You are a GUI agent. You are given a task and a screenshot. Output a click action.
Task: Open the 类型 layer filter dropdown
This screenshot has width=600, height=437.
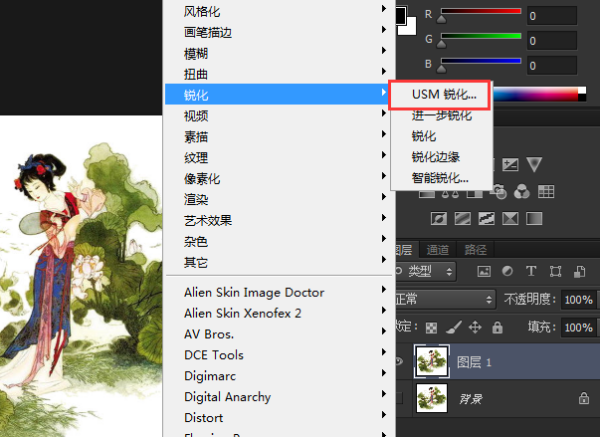point(425,271)
